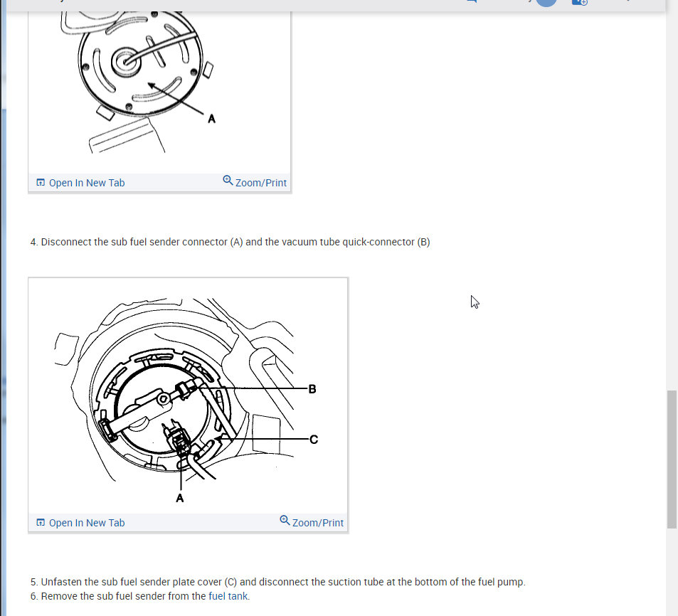Click step 6 'Remove the sub fuel sender' text

tap(140, 596)
